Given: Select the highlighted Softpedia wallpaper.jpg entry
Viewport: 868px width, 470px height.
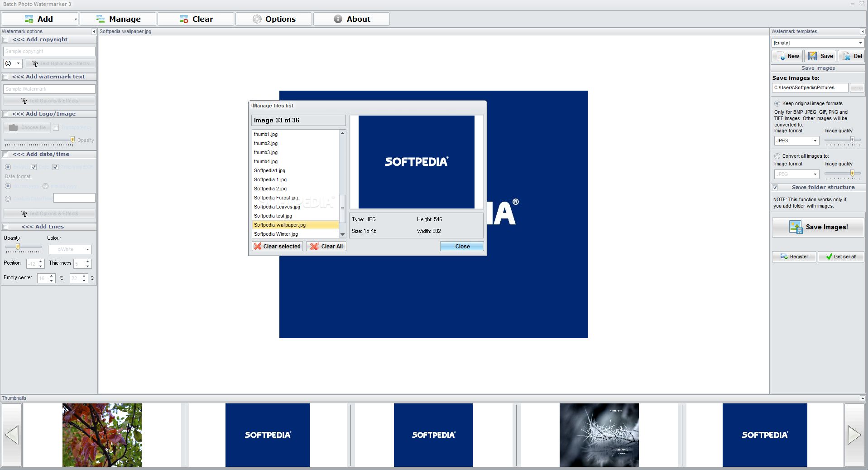Looking at the screenshot, I should tap(295, 225).
